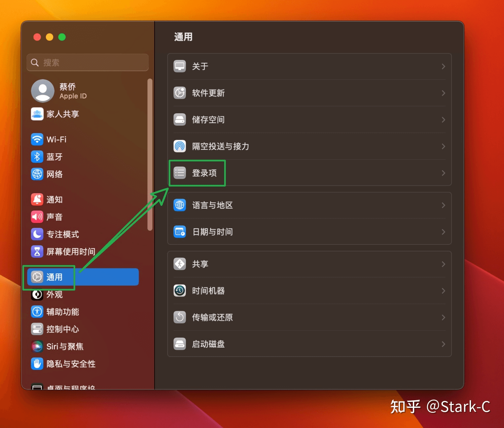Click the Date & Time (日期与时间) calendar icon
Screen dimensions: 504x428
pyautogui.click(x=180, y=232)
